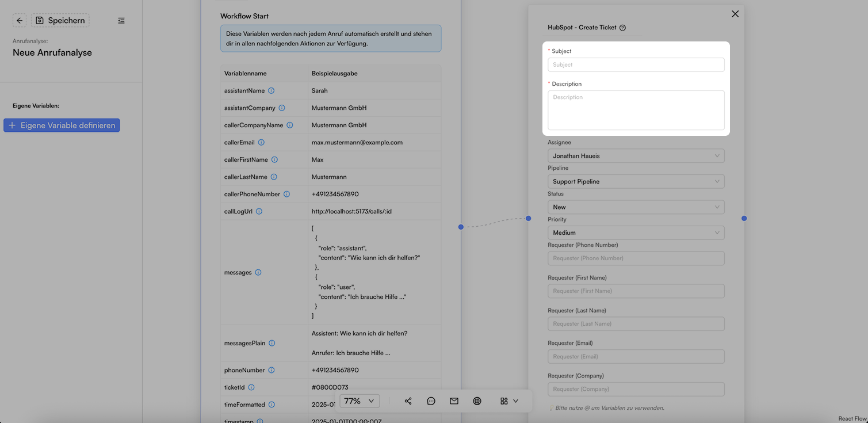Expand the chevron next to apps grid icon
This screenshot has width=868, height=423.
click(x=515, y=401)
